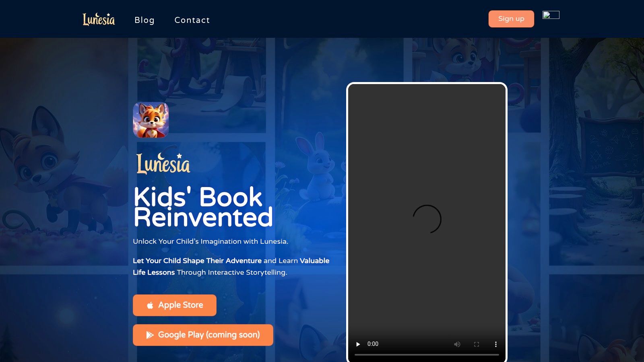The height and width of the screenshot is (362, 644).
Task: Download from the Apple Store
Action: click(x=175, y=305)
